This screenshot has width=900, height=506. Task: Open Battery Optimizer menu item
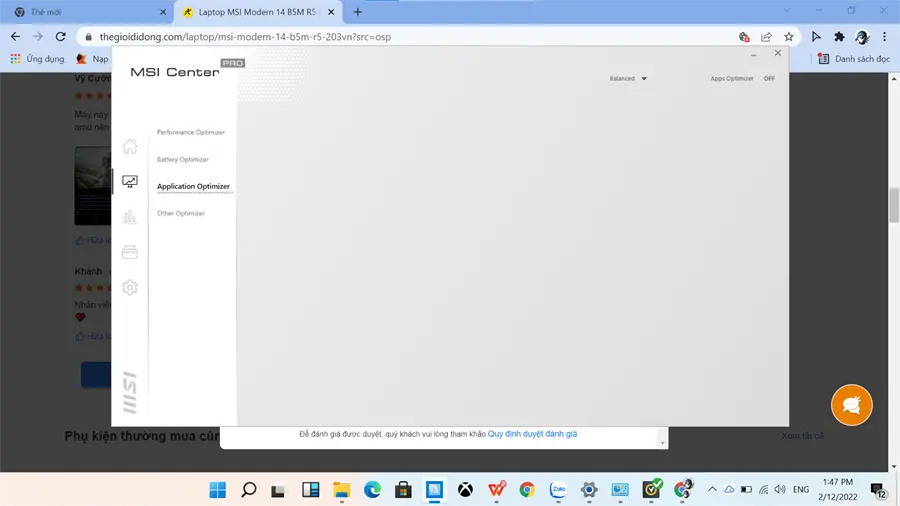click(183, 159)
